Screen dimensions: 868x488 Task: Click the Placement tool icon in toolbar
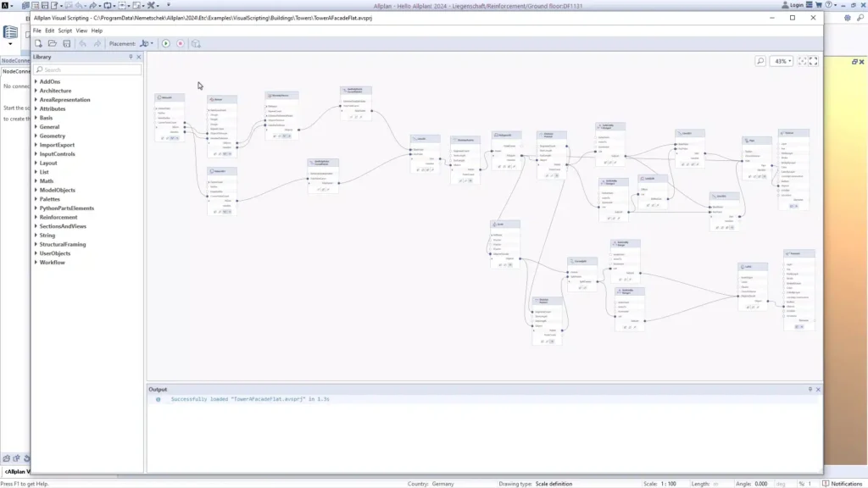[142, 44]
